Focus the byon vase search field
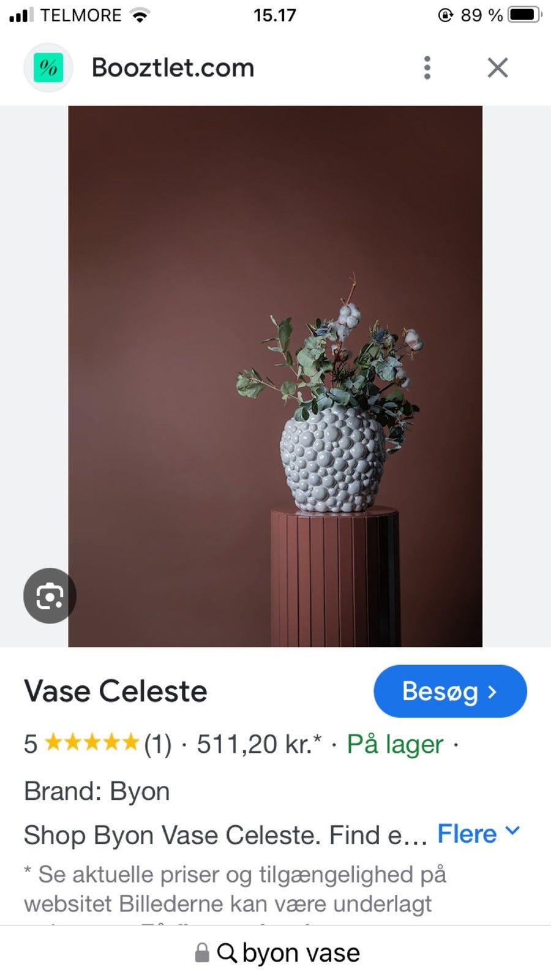Screen dimensions: 551x980 click(275, 952)
